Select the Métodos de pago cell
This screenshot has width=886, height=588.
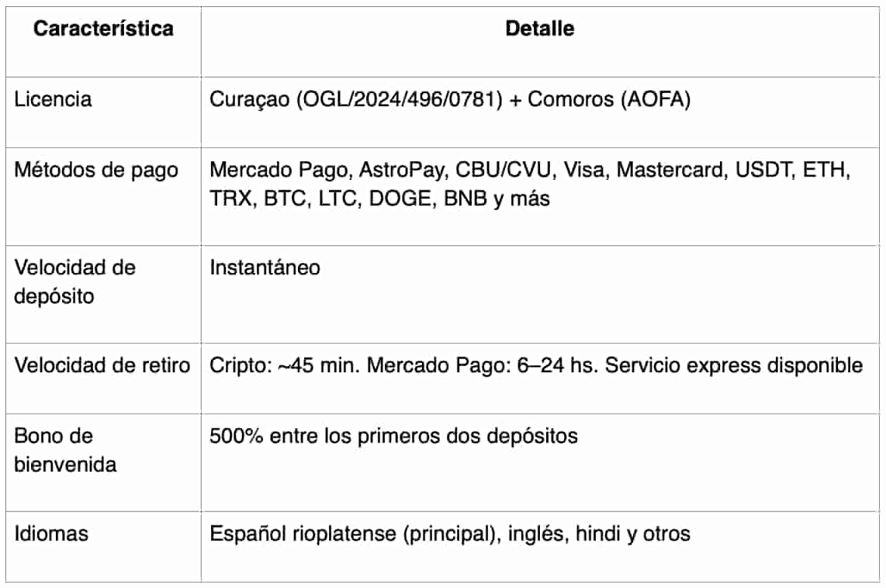[96, 170]
